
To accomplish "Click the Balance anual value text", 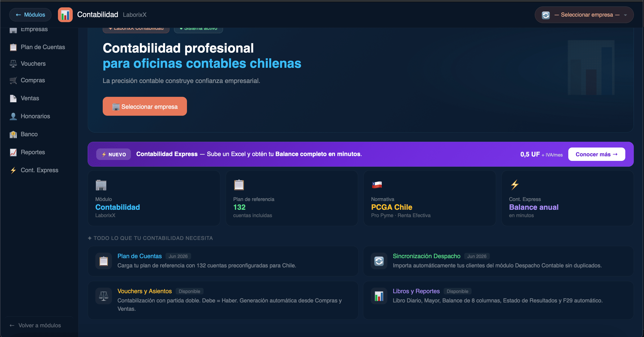I will pos(533,207).
